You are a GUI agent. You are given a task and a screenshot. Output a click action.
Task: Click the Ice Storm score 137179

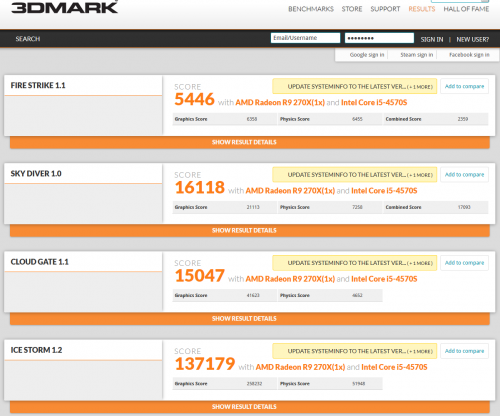pyautogui.click(x=205, y=364)
